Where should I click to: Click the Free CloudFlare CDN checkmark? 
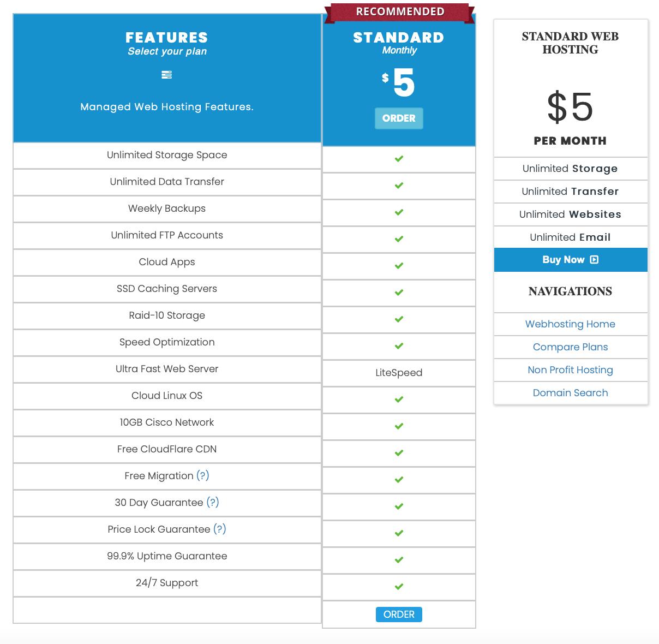pos(399,453)
